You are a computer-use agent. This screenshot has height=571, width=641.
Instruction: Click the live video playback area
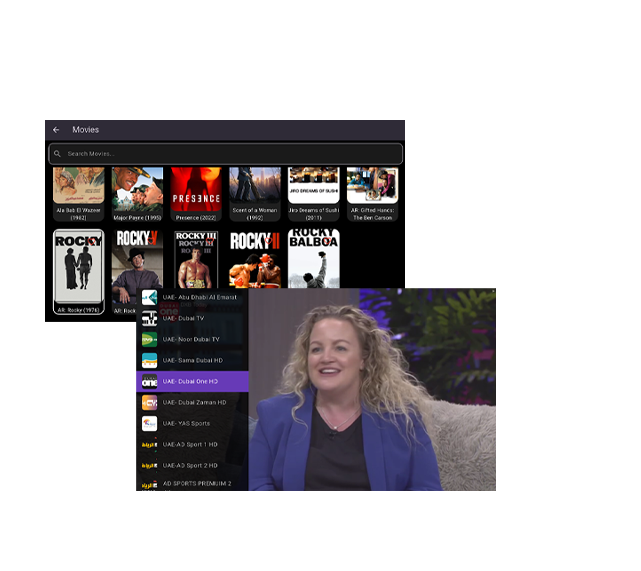pos(372,389)
